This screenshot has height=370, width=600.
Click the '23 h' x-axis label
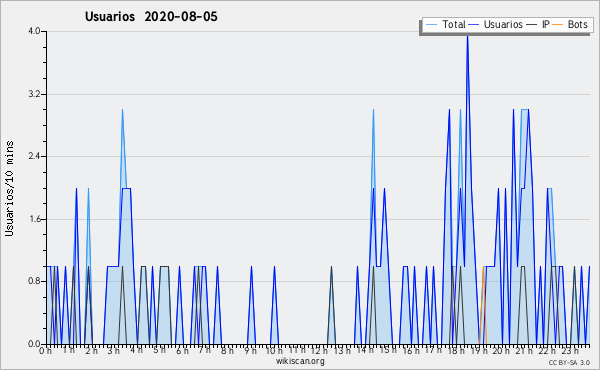570,351
